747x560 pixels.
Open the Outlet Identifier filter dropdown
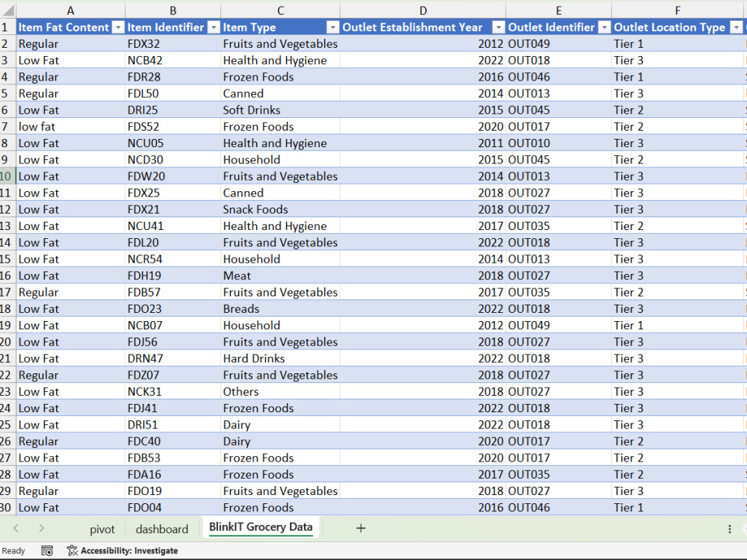tap(604, 28)
